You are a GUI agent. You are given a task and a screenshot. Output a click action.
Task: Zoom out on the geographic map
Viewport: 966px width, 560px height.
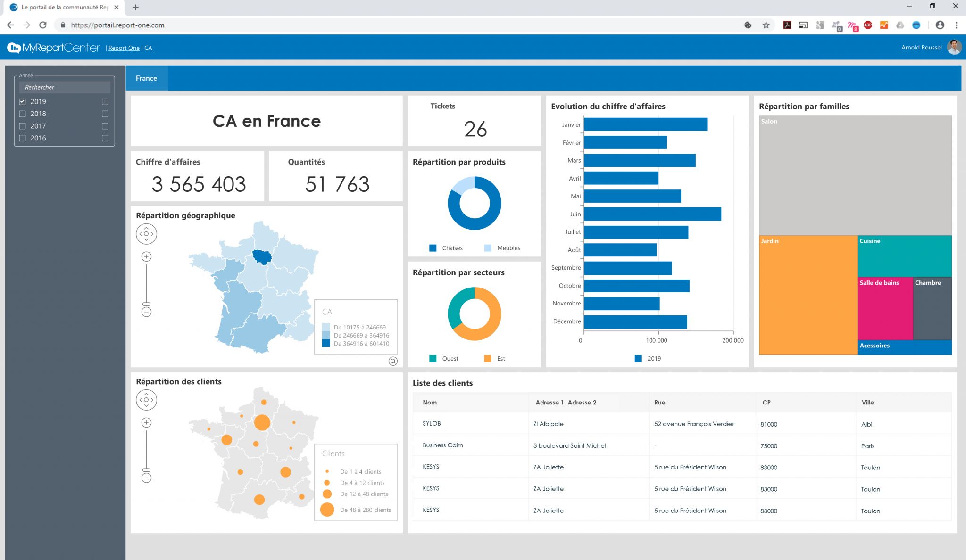click(x=146, y=312)
